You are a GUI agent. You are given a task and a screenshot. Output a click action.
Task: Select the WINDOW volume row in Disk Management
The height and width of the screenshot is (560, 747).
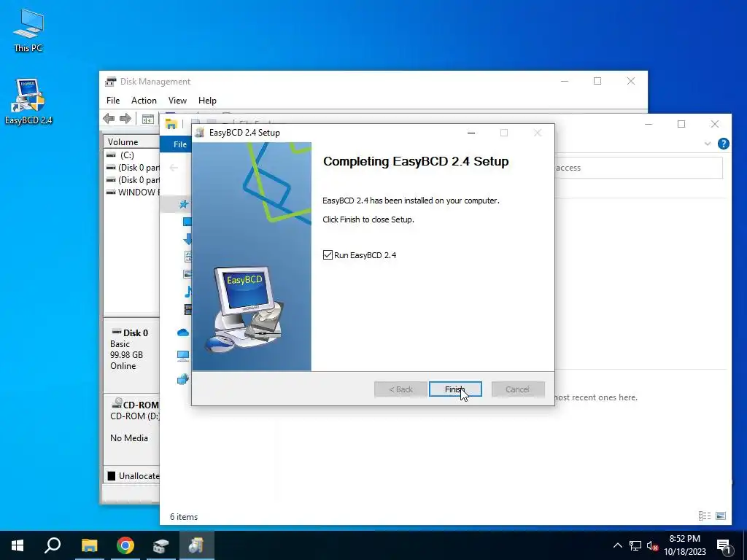[132, 192]
